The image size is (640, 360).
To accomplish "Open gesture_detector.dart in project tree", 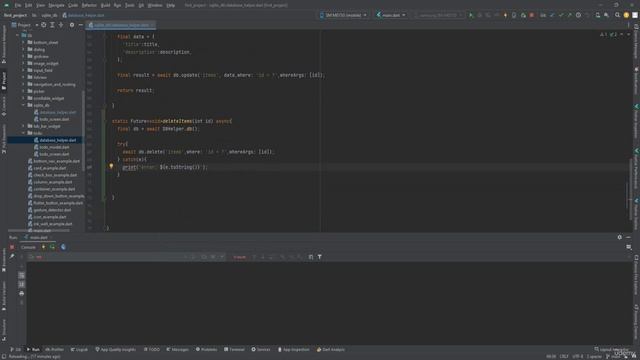I will coord(52,210).
